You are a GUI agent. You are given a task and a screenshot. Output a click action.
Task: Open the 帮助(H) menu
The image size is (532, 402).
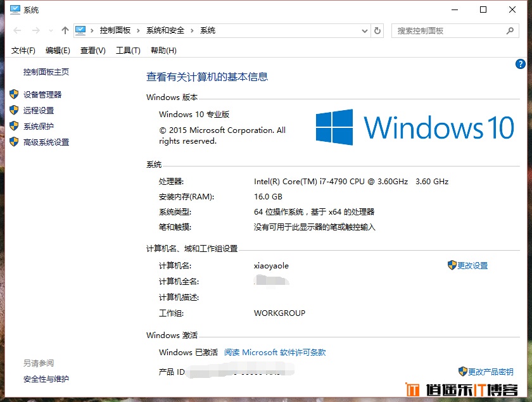coord(163,51)
